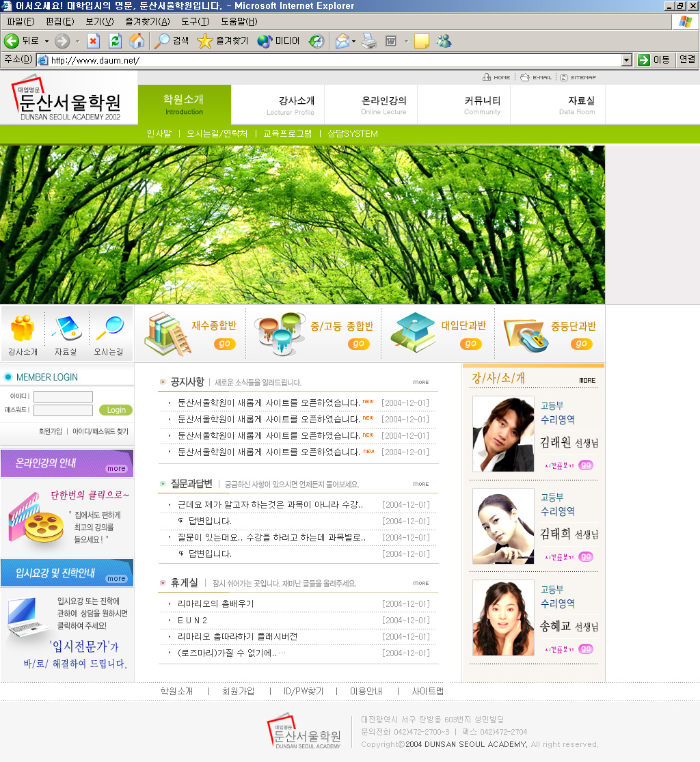Open the Mail icon dropdown arrow
700x762 pixels.
353,42
